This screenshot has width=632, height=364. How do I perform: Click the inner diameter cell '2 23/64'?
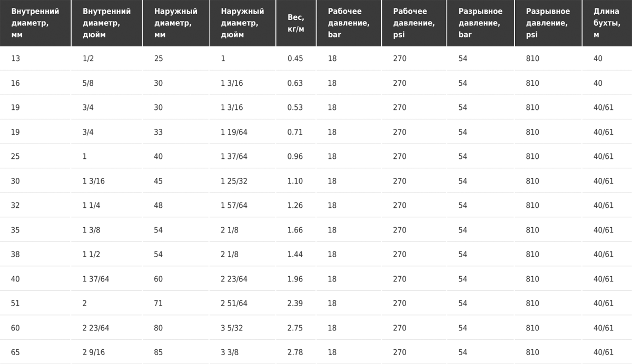pos(107,328)
